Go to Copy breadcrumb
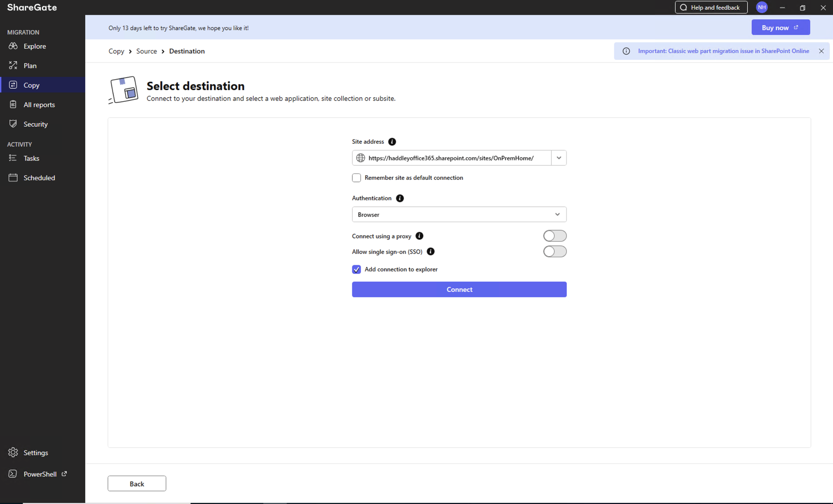The height and width of the screenshot is (504, 833). (116, 51)
